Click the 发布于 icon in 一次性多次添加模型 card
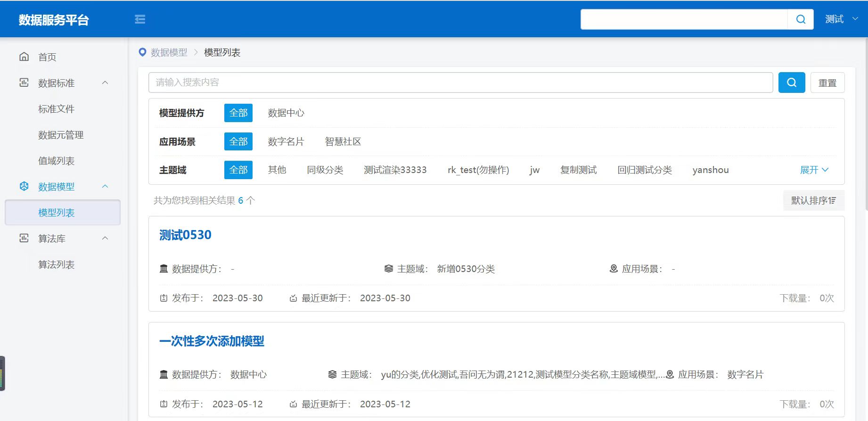The width and height of the screenshot is (868, 421). click(x=164, y=404)
